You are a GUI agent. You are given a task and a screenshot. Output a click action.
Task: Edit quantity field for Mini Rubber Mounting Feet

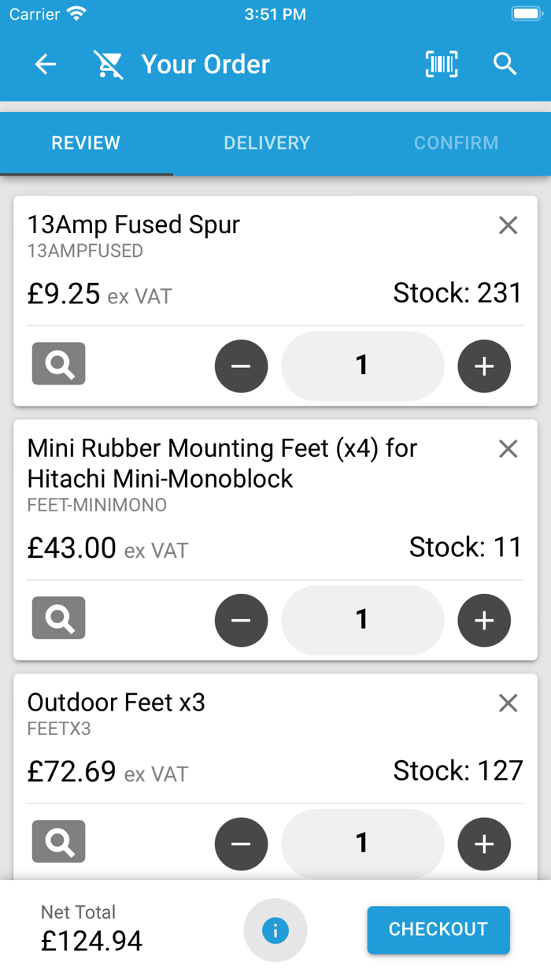(362, 620)
